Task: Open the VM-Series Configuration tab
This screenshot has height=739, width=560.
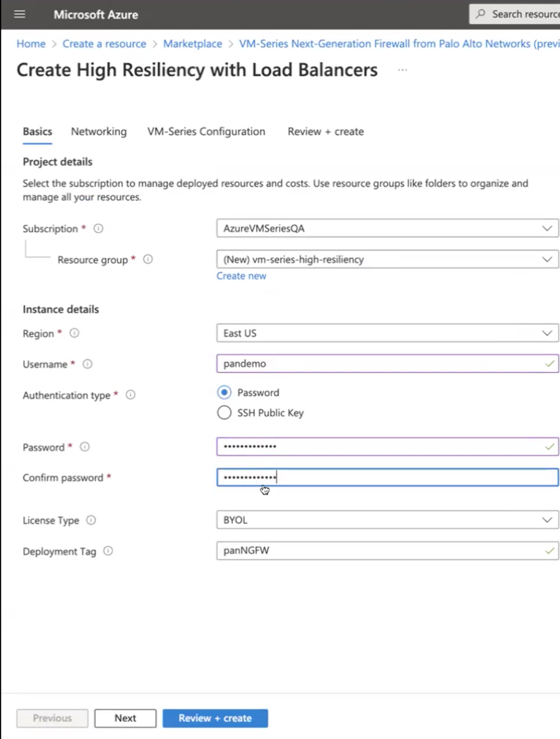Action: click(206, 132)
